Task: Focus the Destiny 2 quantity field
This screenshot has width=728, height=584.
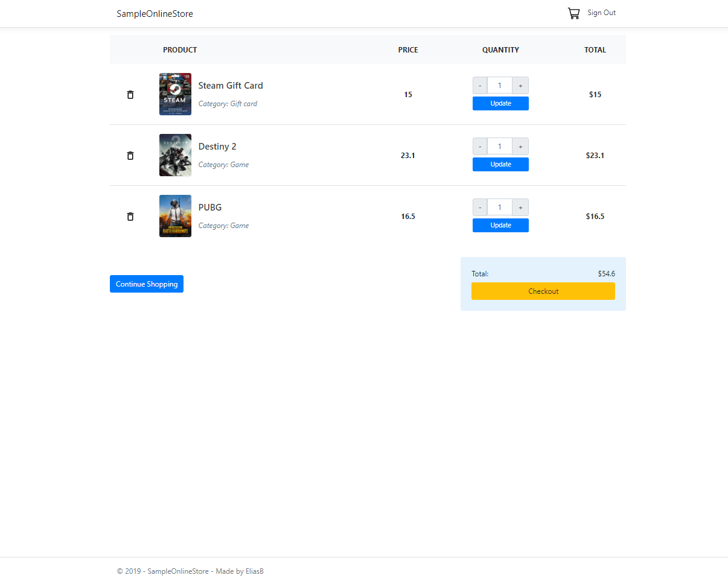Action: (500, 147)
